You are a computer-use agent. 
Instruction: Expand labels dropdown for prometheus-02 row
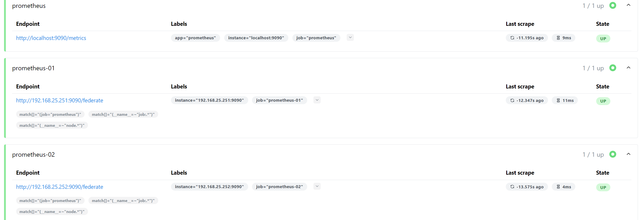317,186
